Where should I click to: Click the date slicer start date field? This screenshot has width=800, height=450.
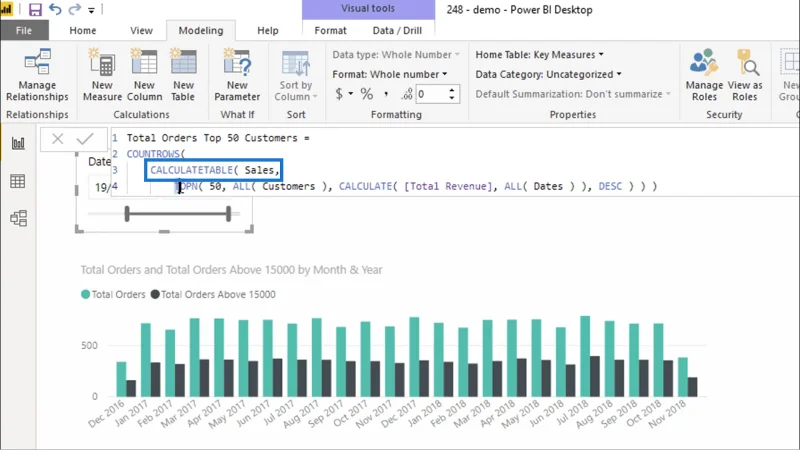[x=101, y=187]
